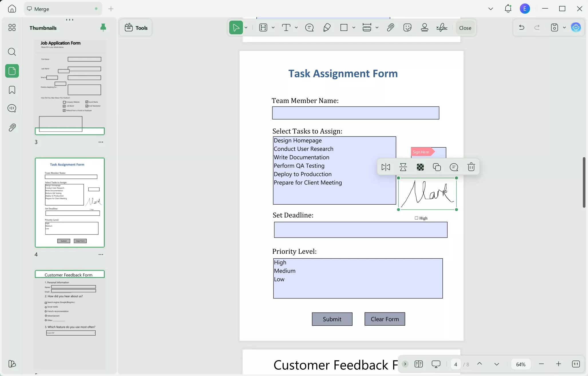Delete the selected signature via trash icon
The image size is (588, 376).
471,167
